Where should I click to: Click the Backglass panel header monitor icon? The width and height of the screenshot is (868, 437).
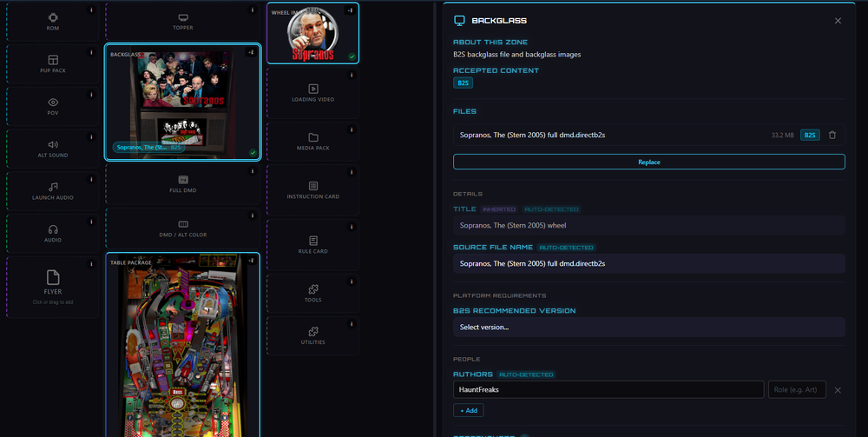coord(459,21)
